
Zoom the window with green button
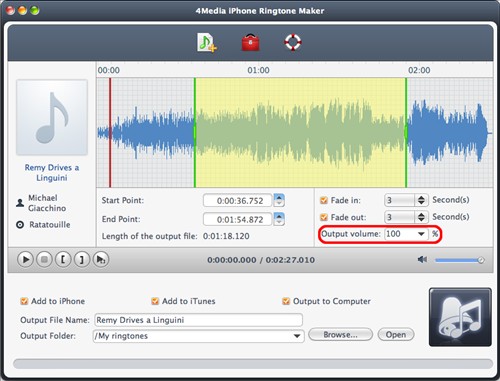pos(34,11)
